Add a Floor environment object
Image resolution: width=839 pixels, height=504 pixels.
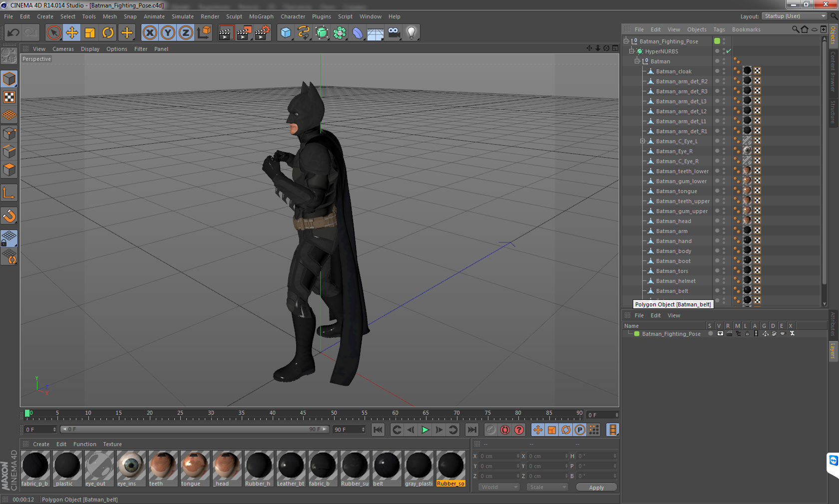376,33
